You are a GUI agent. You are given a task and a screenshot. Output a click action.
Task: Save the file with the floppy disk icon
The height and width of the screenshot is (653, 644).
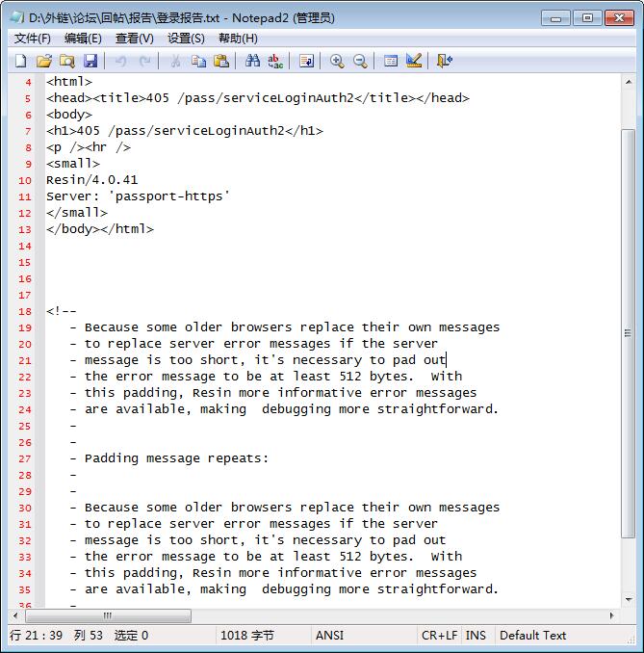pos(90,61)
